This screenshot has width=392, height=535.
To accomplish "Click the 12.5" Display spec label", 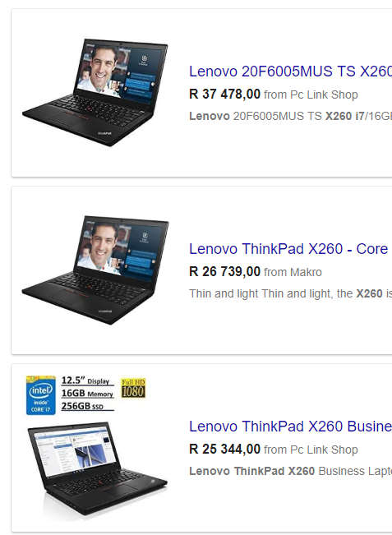I will pyautogui.click(x=85, y=380).
